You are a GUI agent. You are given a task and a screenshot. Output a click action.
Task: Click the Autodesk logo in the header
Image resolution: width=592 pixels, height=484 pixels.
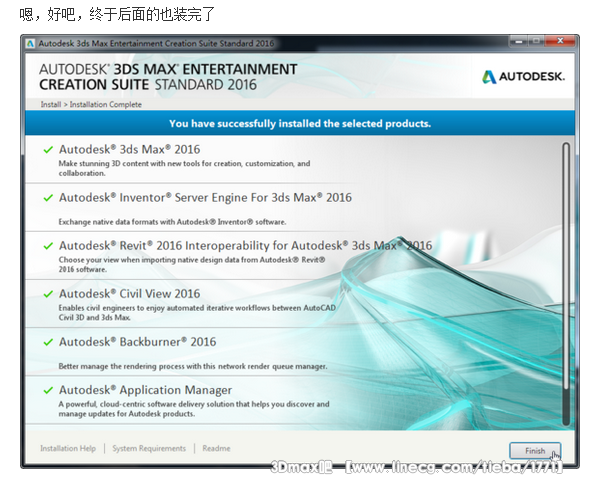[x=523, y=77]
